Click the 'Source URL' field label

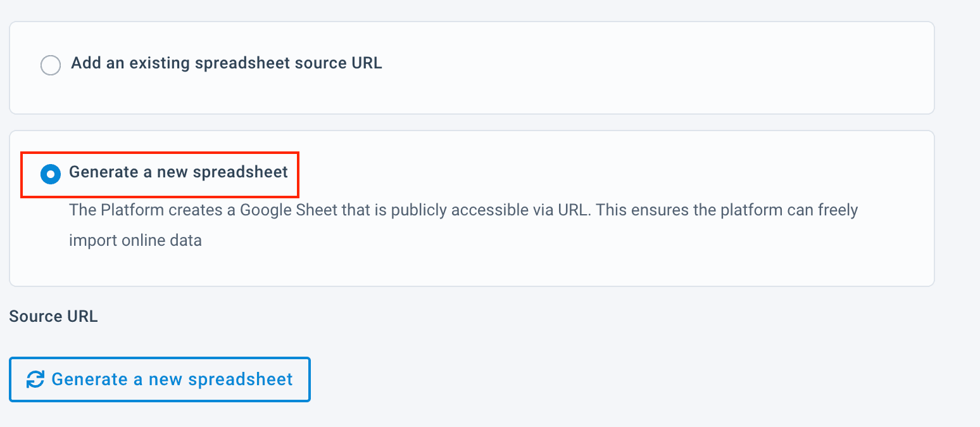(x=53, y=317)
